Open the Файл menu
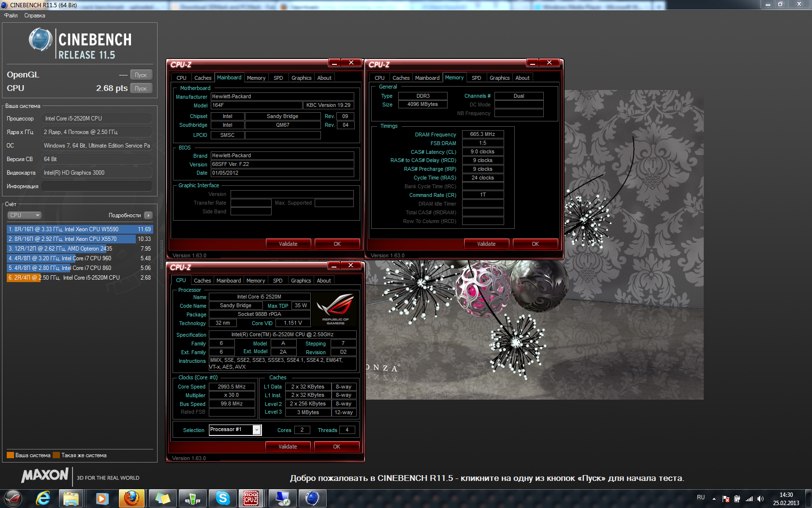The image size is (812, 508). coord(11,15)
